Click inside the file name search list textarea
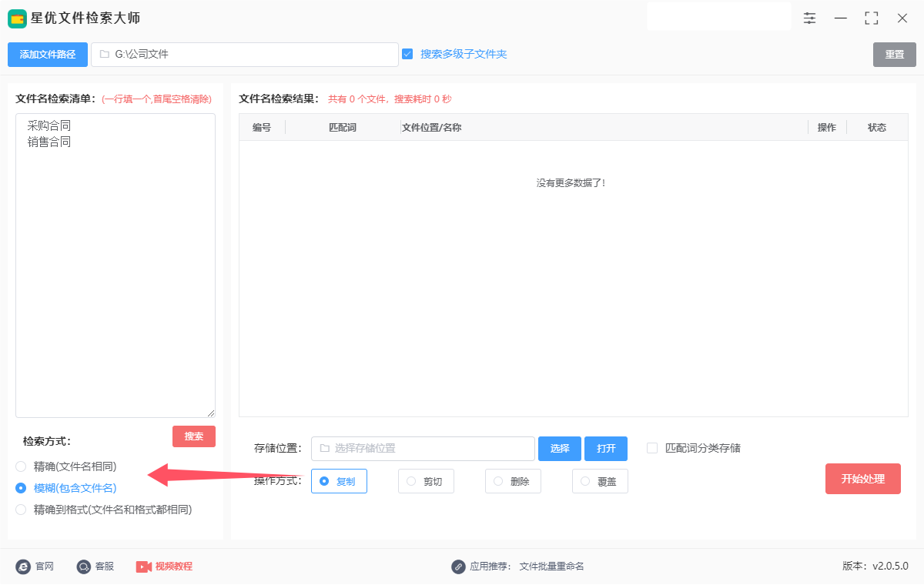924x585 pixels. pyautogui.click(x=115, y=266)
